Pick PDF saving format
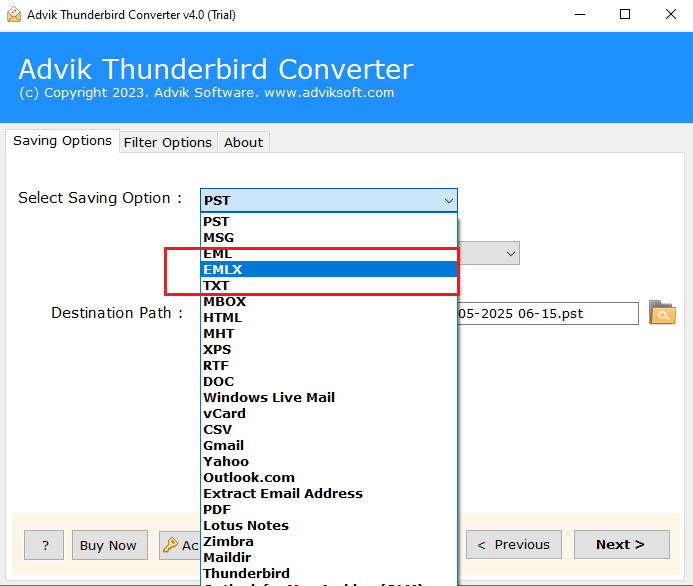Screen dimensions: 693x586 329,510
